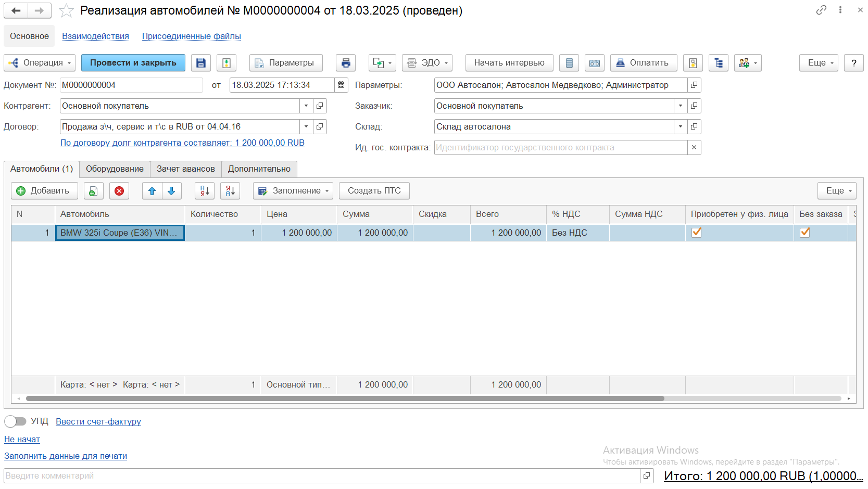Uncheck Без заказа for the BMW row
The height and width of the screenshot is (489, 868).
[804, 233]
